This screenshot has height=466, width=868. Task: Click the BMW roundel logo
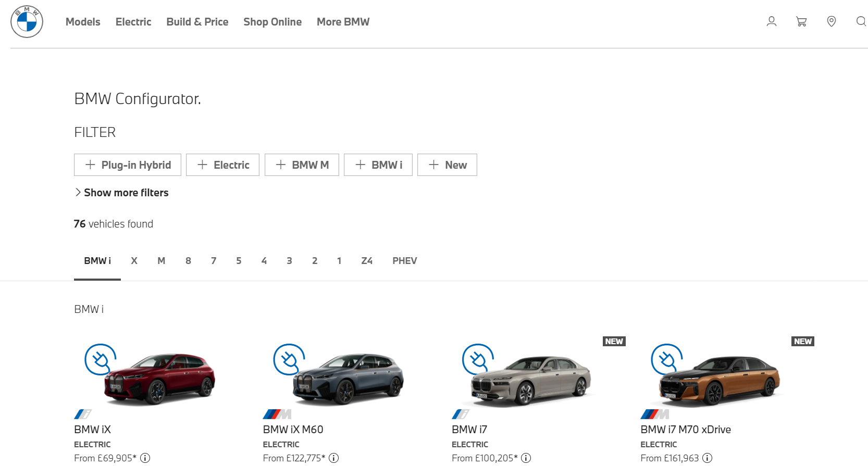27,22
